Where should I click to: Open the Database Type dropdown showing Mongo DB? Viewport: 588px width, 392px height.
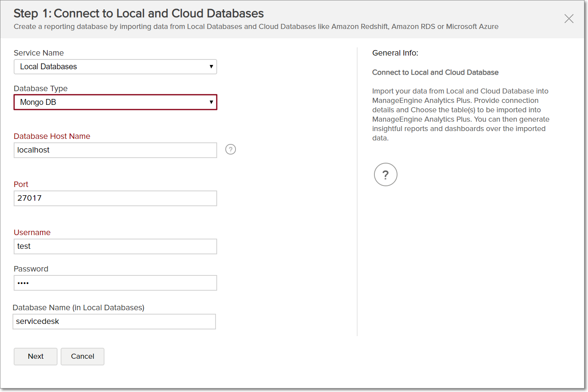pos(115,102)
